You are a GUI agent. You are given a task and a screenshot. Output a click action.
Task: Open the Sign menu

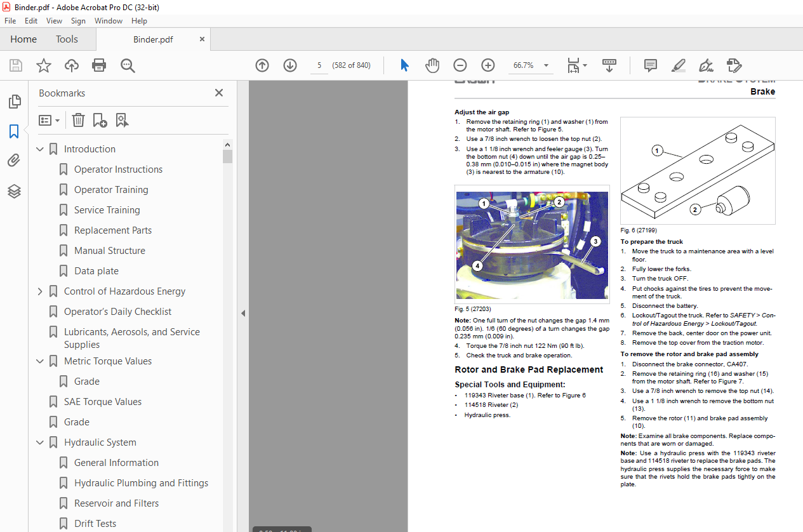(78, 21)
